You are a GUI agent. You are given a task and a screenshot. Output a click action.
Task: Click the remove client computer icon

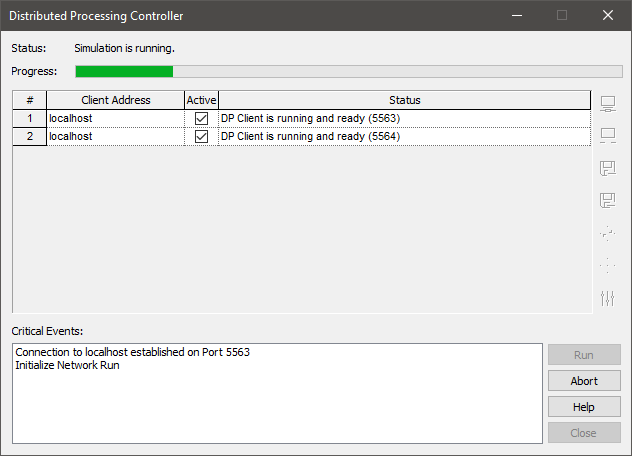608,135
